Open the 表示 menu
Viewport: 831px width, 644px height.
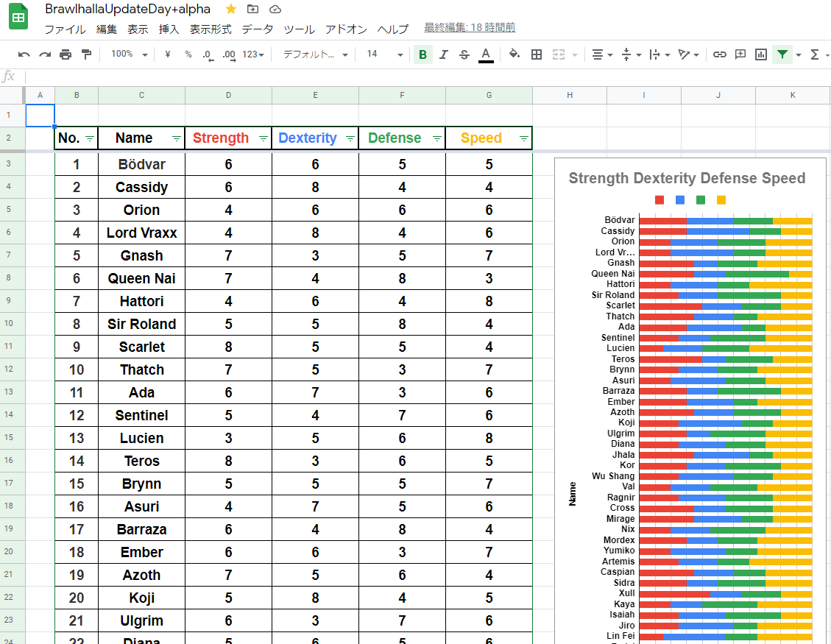click(138, 29)
